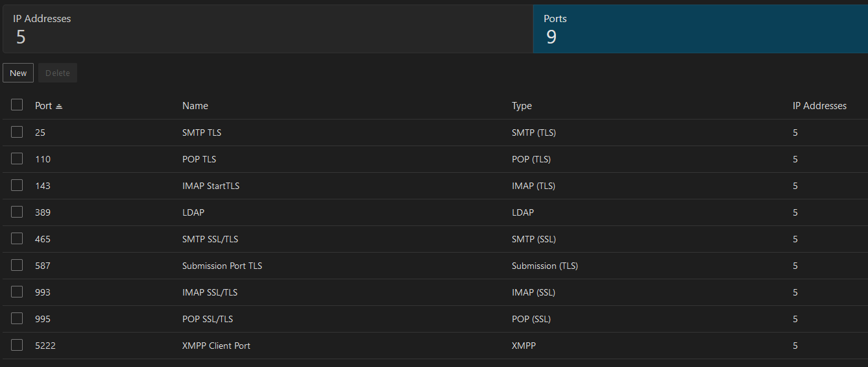868x367 pixels.
Task: Check the box beside port 587
Action: tap(17, 266)
